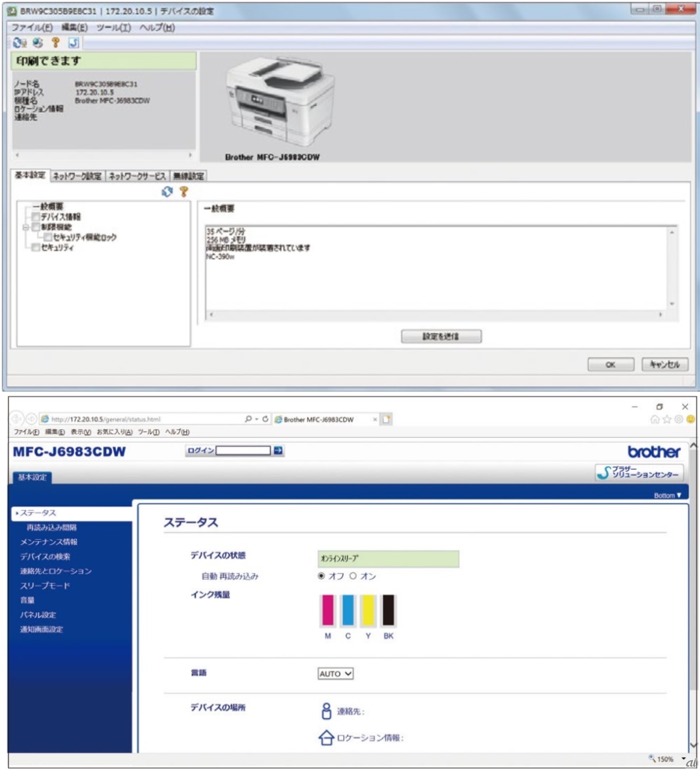Click the browser address bar URL
The image size is (700, 772).
(x=106, y=419)
